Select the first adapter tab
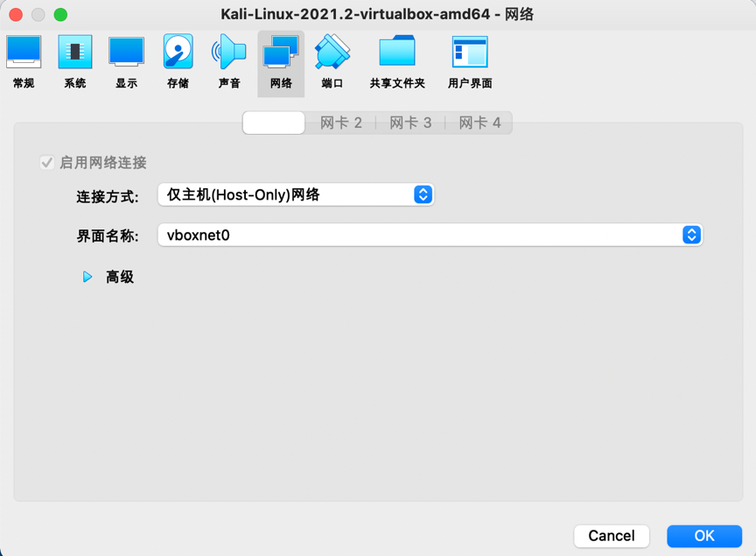756x556 pixels. [274, 123]
